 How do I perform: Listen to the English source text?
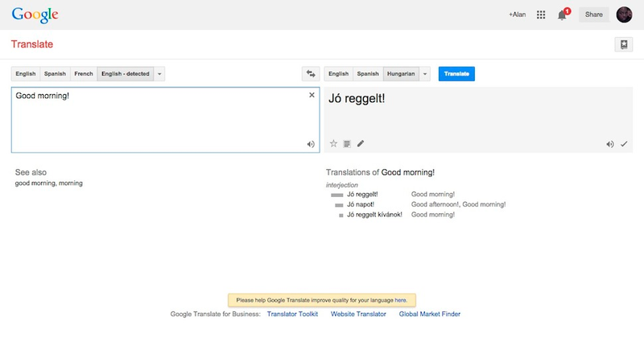tap(311, 144)
